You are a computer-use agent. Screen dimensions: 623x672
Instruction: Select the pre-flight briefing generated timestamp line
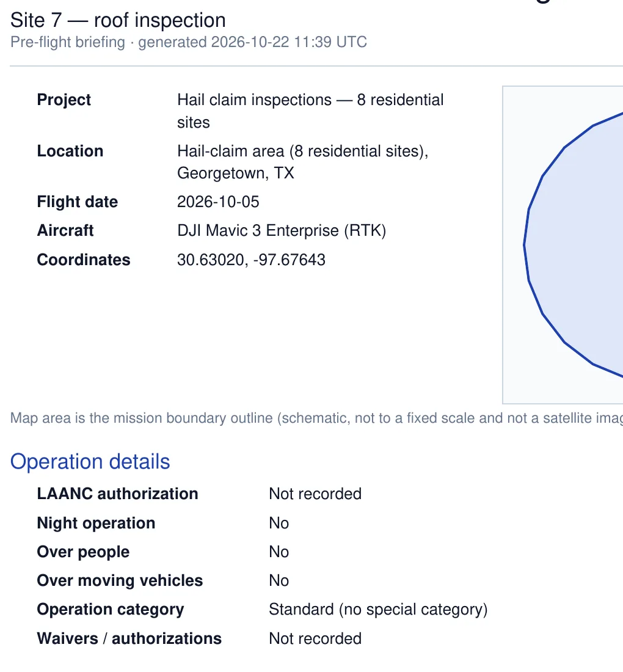[189, 42]
